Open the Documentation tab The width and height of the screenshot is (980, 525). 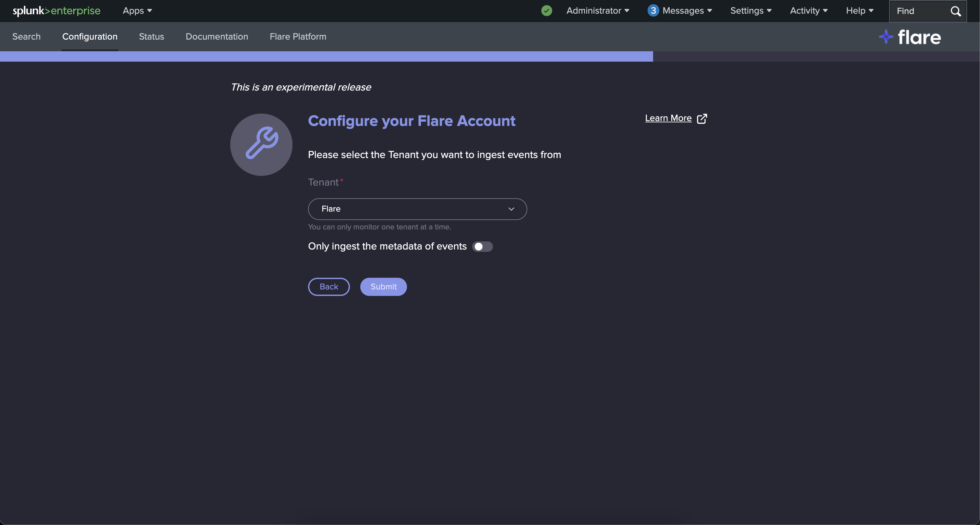point(217,37)
